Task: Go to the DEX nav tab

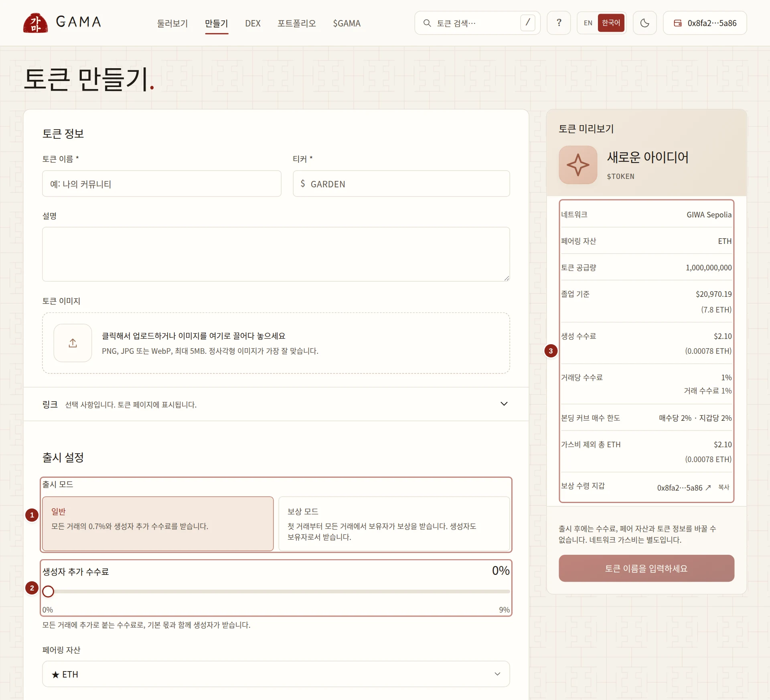Action: click(x=253, y=23)
